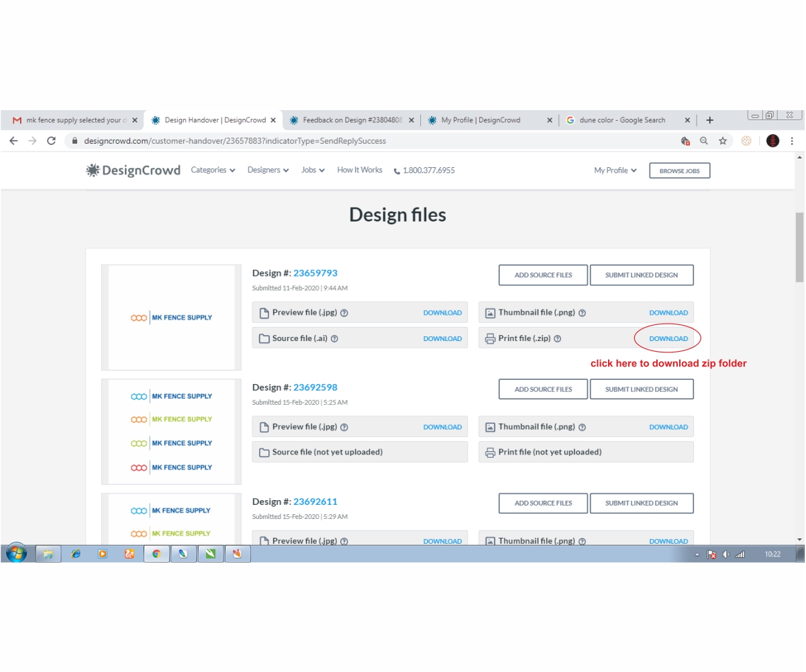The width and height of the screenshot is (806, 672).
Task: Show hidden tray icons arrow
Action: click(697, 555)
